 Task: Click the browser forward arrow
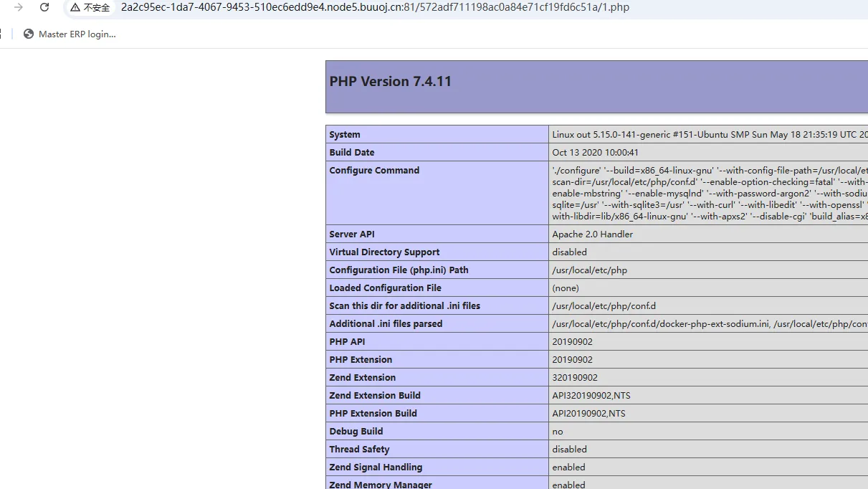[19, 7]
